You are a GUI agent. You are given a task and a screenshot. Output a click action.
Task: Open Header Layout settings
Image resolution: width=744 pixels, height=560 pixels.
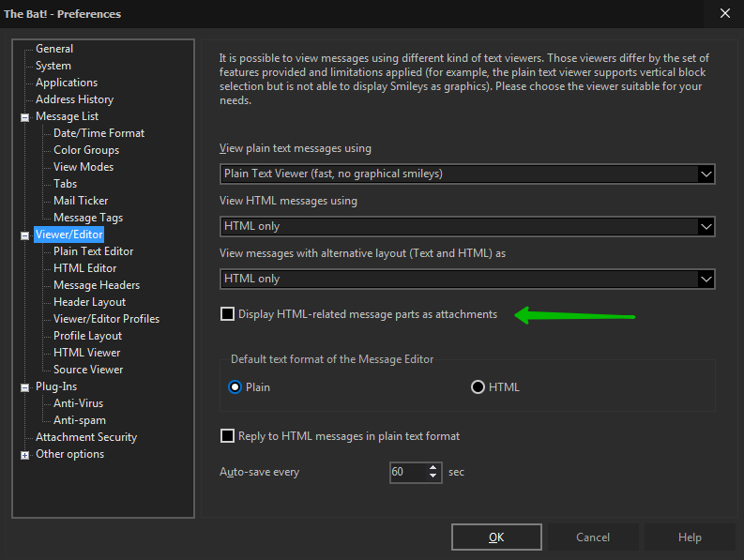tap(90, 302)
